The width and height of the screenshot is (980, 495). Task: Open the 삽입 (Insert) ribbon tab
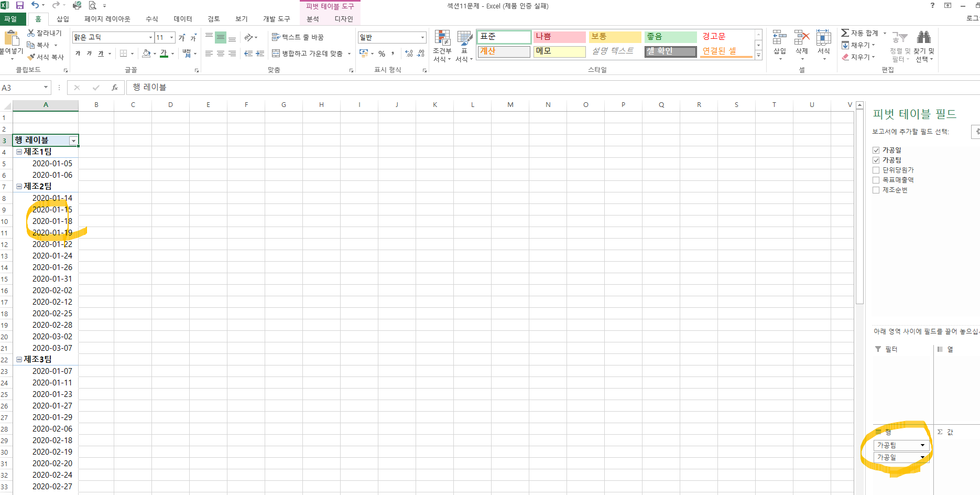coord(63,19)
